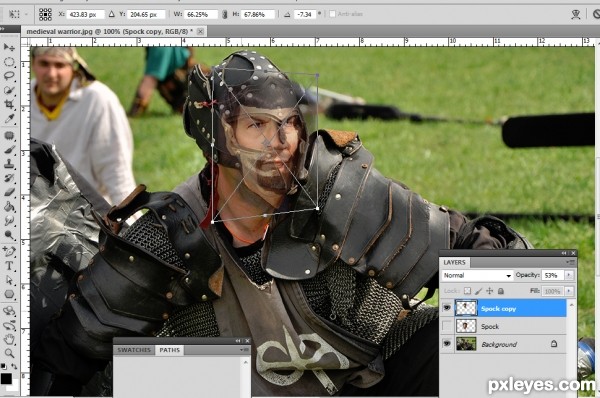The image size is (600, 398).
Task: Open the Swatches/Paths panel options menu
Action: [x=244, y=350]
